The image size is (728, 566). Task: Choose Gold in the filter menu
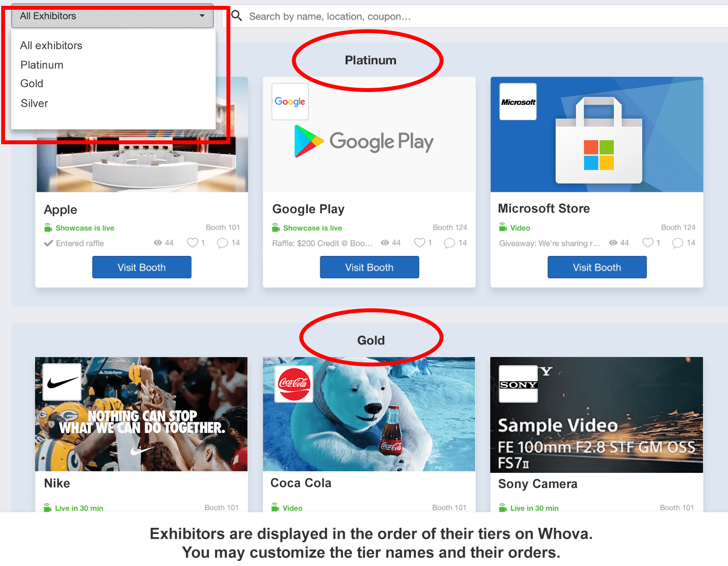pos(32,83)
